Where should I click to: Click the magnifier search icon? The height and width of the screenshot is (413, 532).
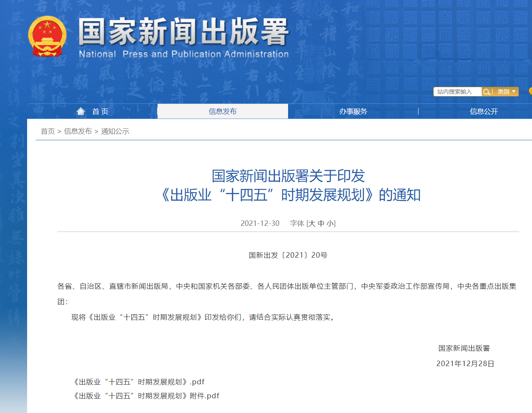[x=486, y=92]
